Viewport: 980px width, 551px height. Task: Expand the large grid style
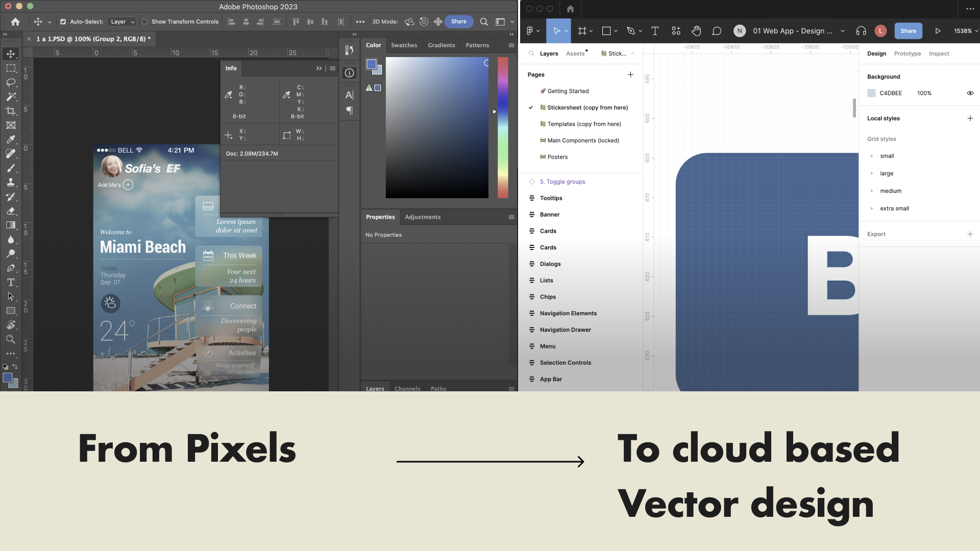click(x=872, y=173)
